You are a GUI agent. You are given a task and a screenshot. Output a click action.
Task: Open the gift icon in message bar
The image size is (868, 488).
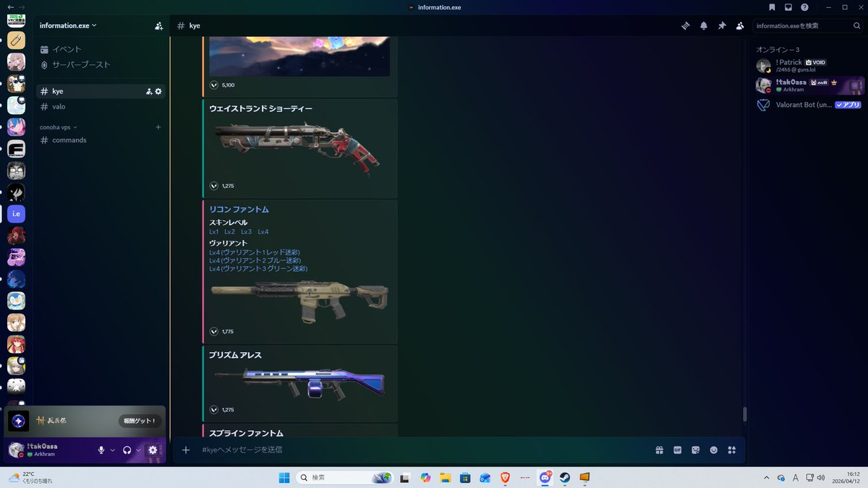click(660, 450)
